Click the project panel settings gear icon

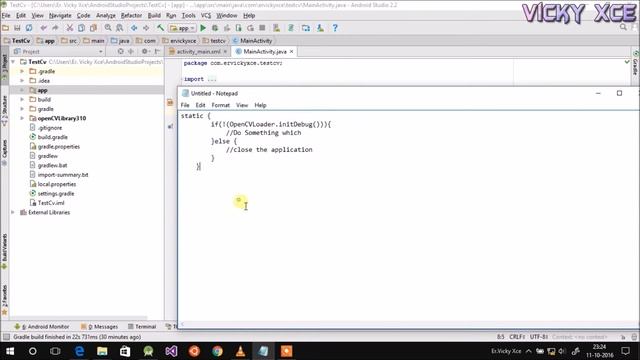click(144, 51)
